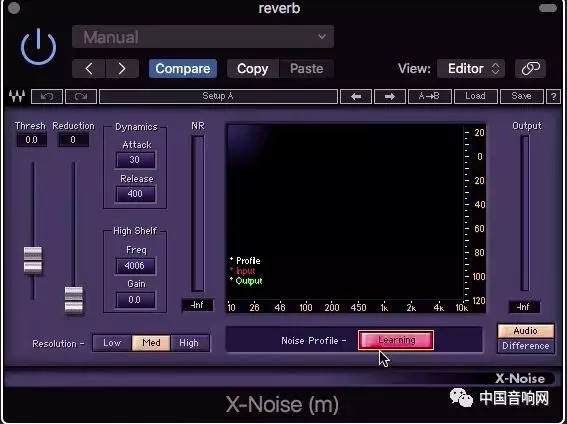Go to next preset with right chevron
The image size is (567, 424).
coord(122,68)
